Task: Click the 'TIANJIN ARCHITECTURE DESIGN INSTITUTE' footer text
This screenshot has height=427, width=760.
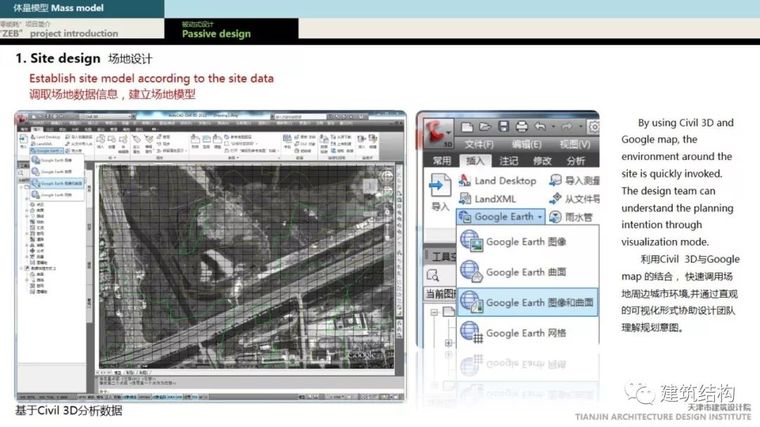Action: point(663,417)
